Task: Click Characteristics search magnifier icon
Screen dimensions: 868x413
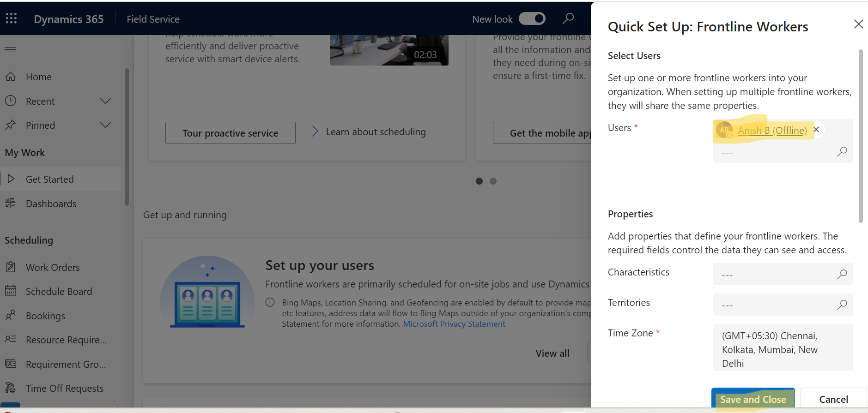Action: (842, 274)
